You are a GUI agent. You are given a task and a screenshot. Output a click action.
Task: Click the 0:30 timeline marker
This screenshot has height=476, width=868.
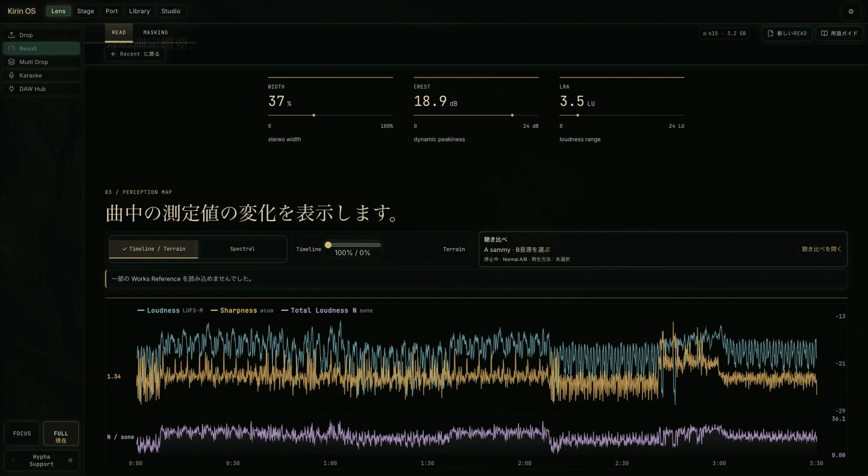coord(233,463)
